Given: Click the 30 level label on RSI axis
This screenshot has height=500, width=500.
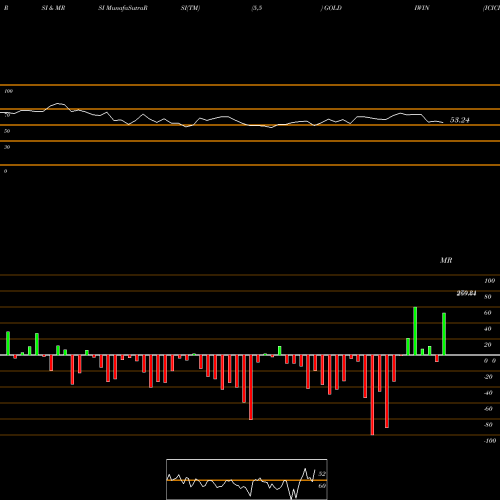Looking at the screenshot, I should [x=7, y=147].
